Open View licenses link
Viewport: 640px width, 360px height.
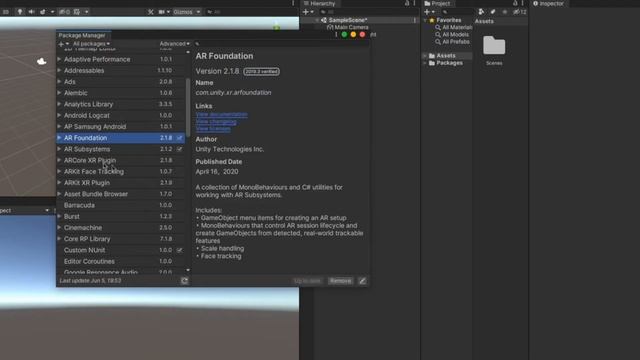[213, 129]
